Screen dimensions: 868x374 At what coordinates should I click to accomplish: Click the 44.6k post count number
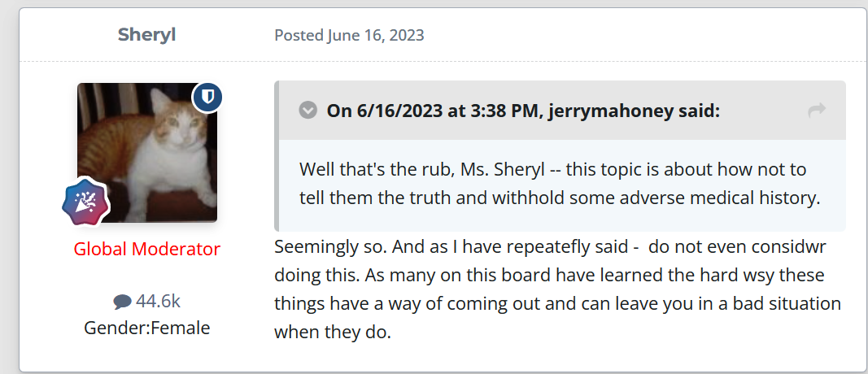click(x=158, y=302)
